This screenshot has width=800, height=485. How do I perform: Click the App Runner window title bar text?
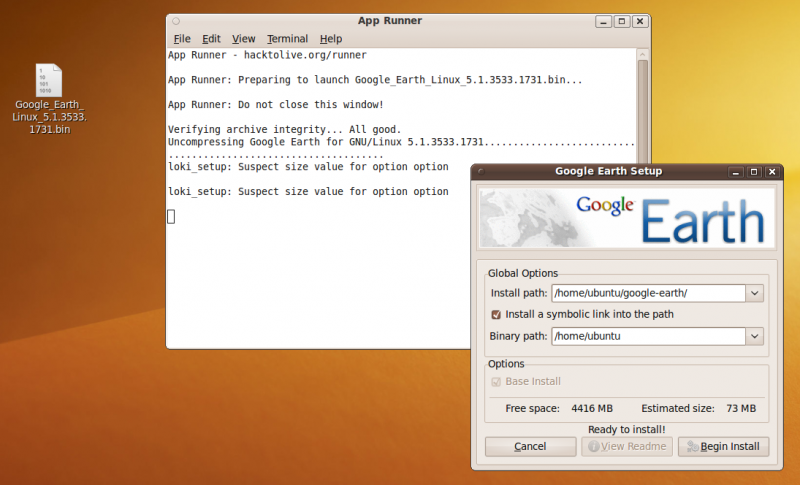click(390, 21)
